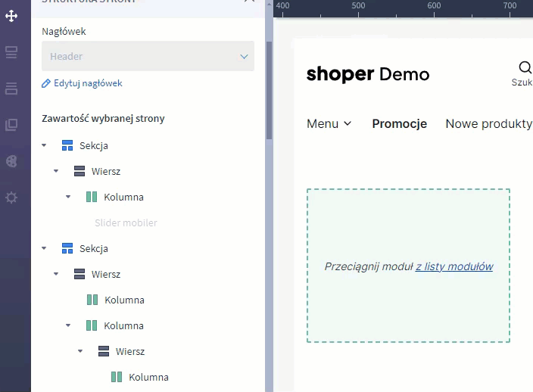Open the Menu dropdown in store preview
Screen dimensions: 533x392
(x=329, y=123)
